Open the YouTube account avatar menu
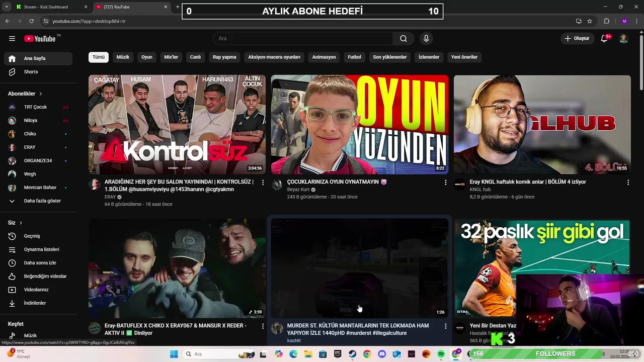Image resolution: width=644 pixels, height=362 pixels. tap(623, 39)
